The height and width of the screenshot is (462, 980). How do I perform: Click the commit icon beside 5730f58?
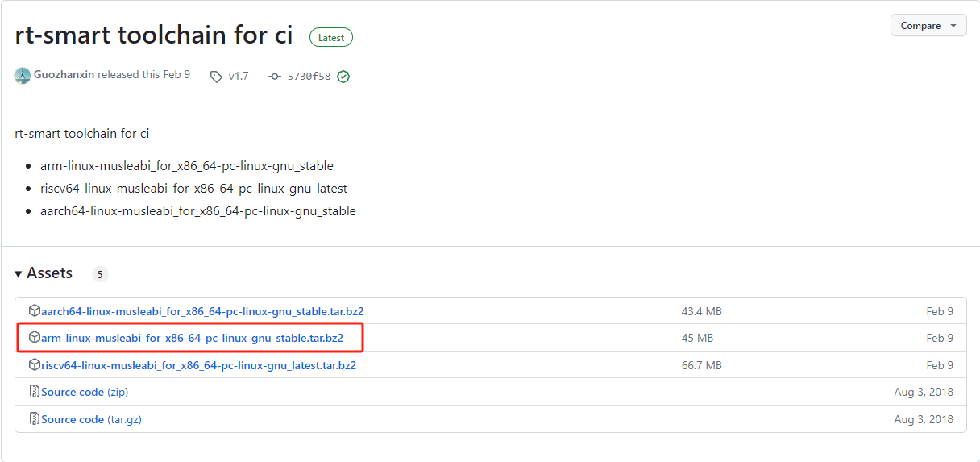point(275,77)
